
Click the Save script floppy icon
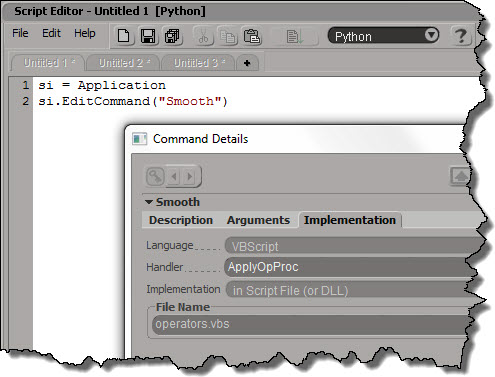(x=148, y=36)
